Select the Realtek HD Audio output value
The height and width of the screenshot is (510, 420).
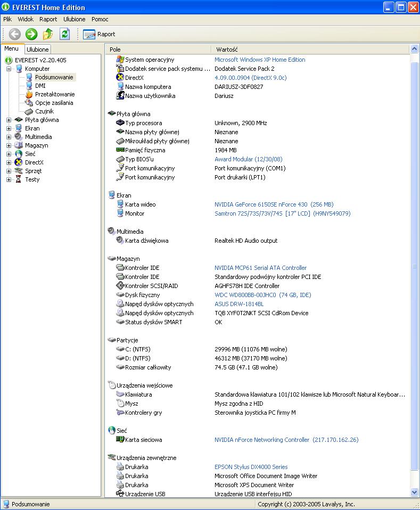click(245, 241)
